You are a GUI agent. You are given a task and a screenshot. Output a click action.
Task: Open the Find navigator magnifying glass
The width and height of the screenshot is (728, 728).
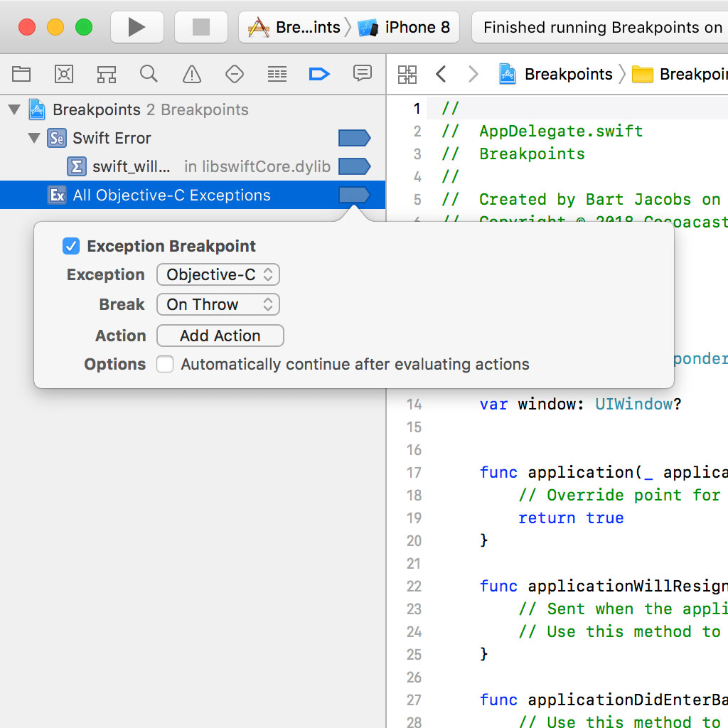[149, 74]
